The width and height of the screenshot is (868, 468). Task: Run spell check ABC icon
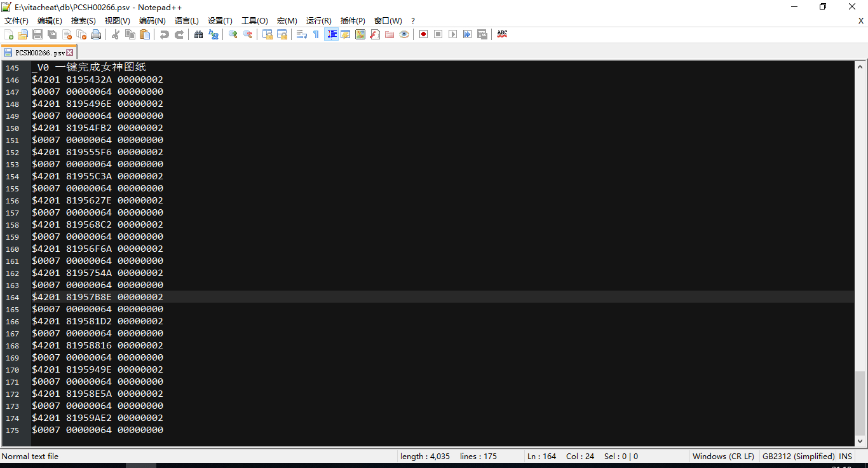coord(502,34)
